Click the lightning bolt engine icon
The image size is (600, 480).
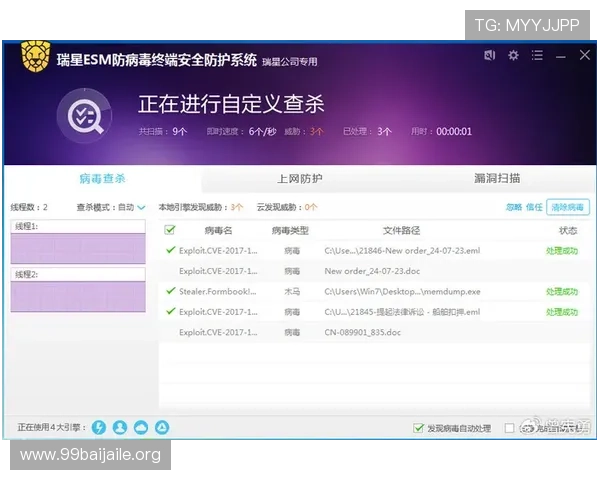click(x=99, y=427)
